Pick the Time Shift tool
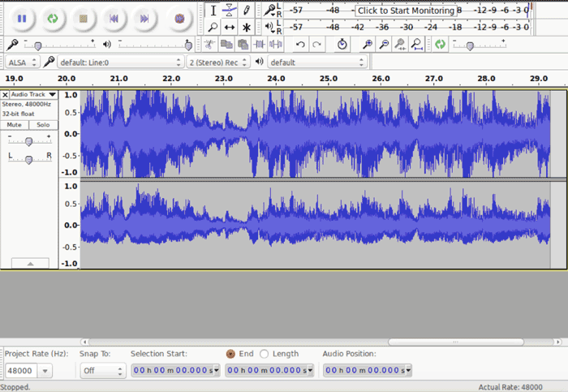The width and height of the screenshot is (568, 392). click(x=229, y=27)
